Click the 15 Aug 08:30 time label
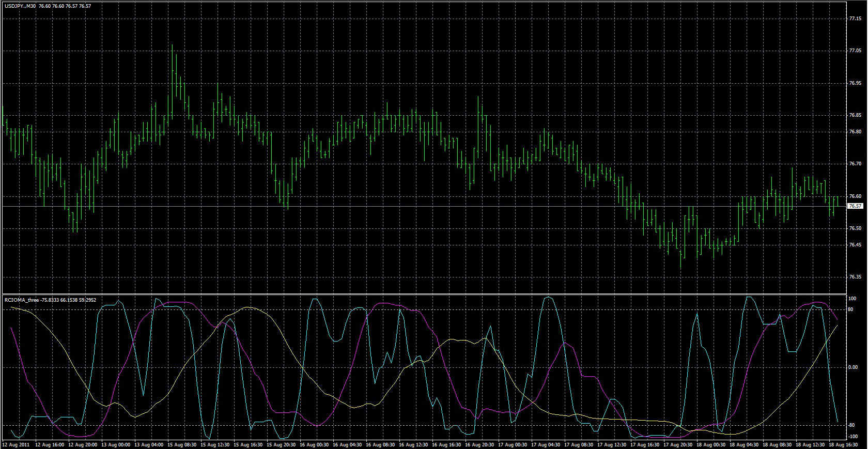The width and height of the screenshot is (868, 449). 181,445
